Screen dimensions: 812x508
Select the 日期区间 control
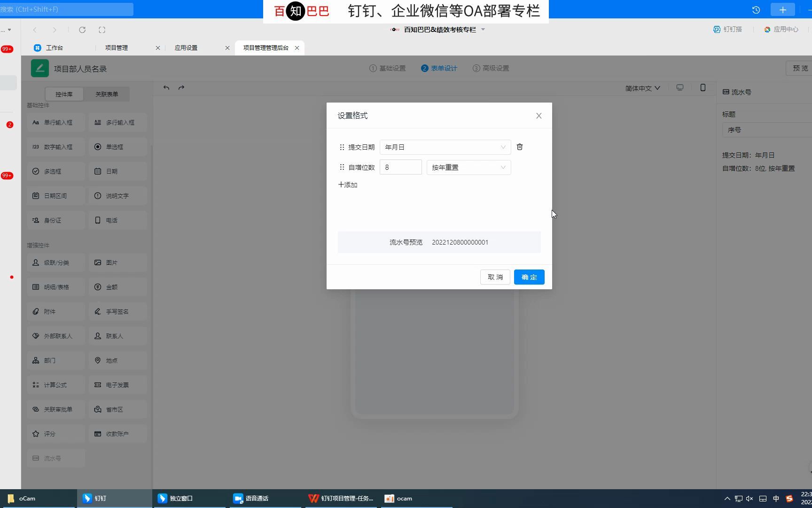pos(56,196)
